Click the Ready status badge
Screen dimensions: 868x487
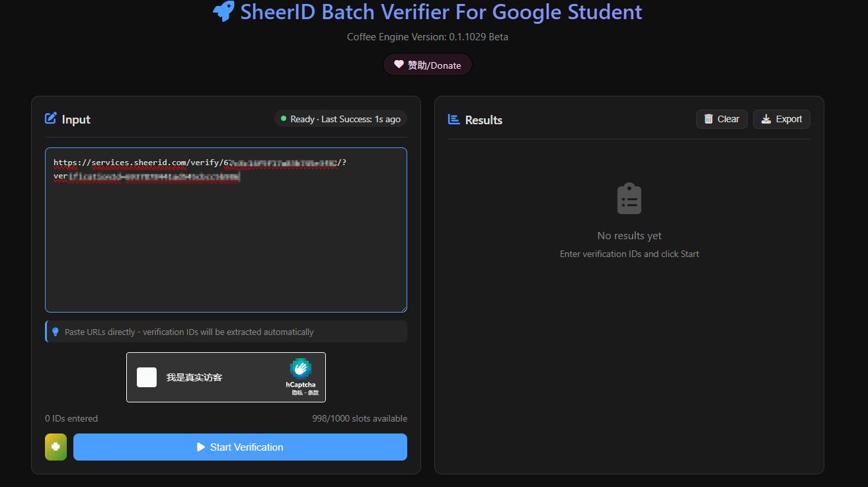340,119
